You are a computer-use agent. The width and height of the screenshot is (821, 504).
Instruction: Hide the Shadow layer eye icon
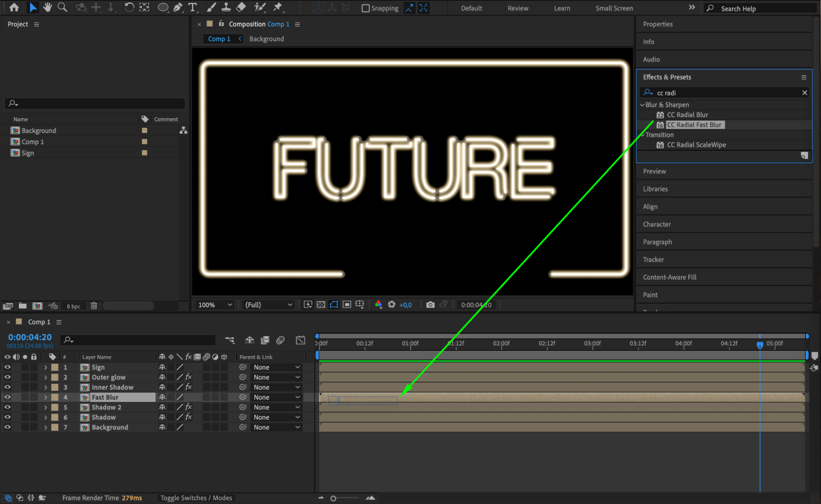point(7,417)
